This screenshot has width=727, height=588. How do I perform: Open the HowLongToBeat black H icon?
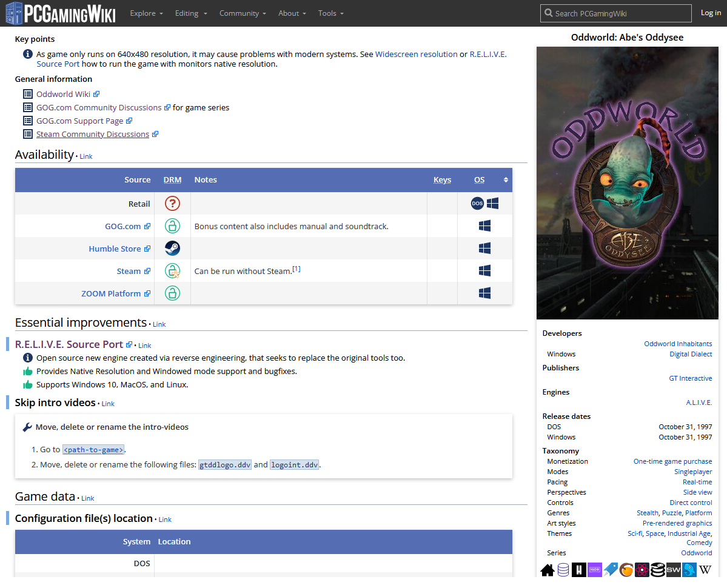click(x=578, y=570)
